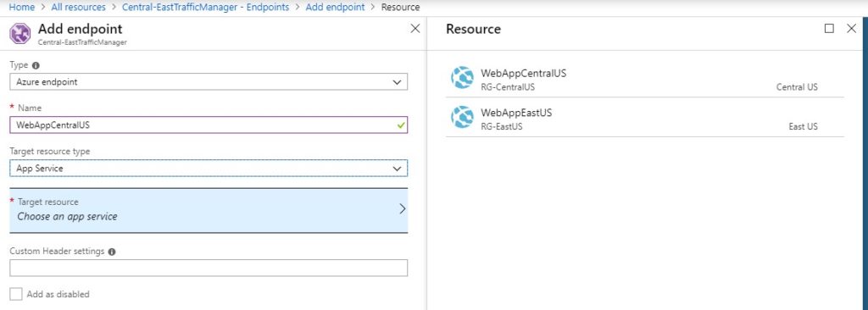The width and height of the screenshot is (868, 310).
Task: Open the Target resource type dropdown
Action: 209,169
